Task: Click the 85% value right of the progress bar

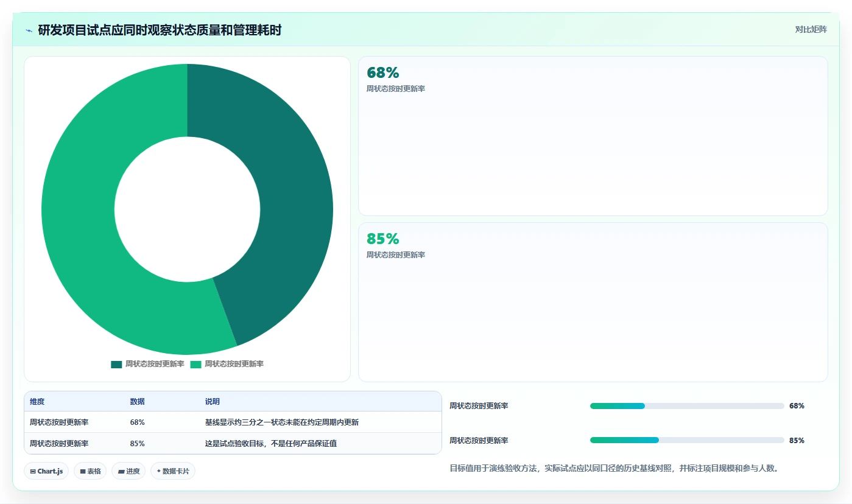Action: 797,441
